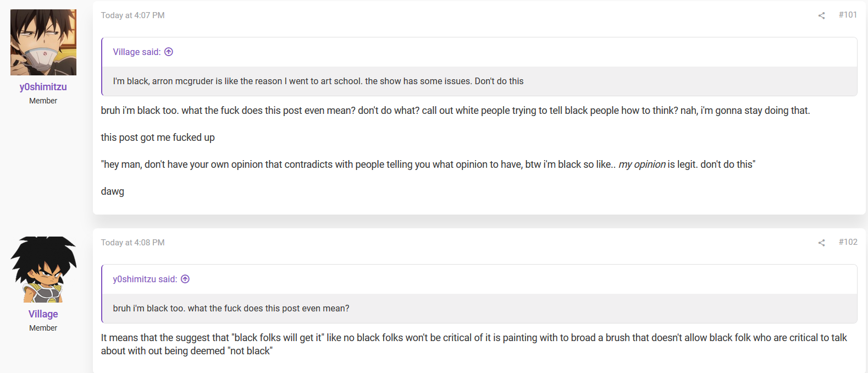The image size is (868, 373).
Task: Open Village's avatar picture
Action: tap(43, 270)
